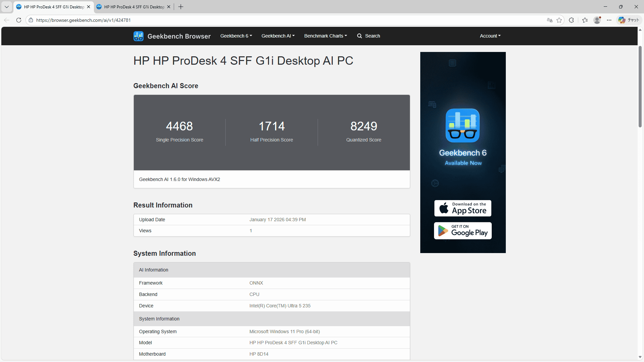Click the browser profile avatar icon
The height and width of the screenshot is (362, 644).
[597, 20]
